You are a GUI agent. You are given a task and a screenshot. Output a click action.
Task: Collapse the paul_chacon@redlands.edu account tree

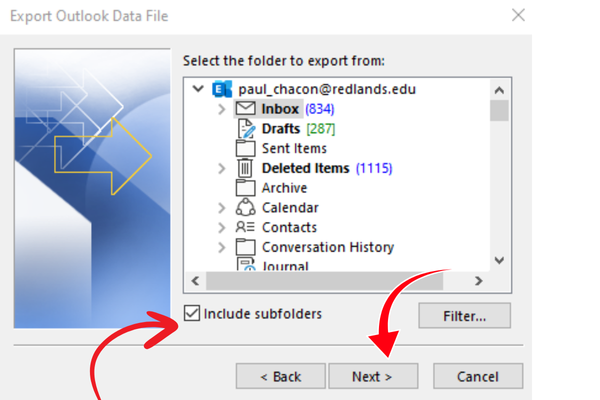point(200,89)
